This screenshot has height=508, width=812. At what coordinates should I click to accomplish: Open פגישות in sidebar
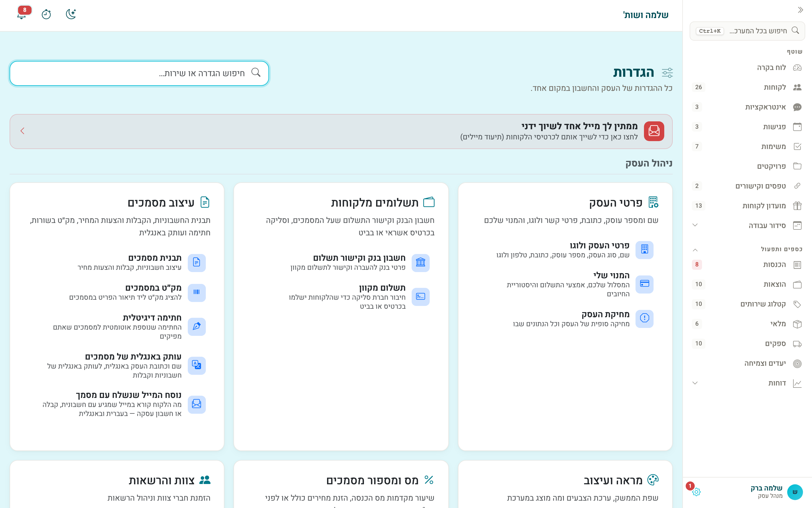pos(747,127)
